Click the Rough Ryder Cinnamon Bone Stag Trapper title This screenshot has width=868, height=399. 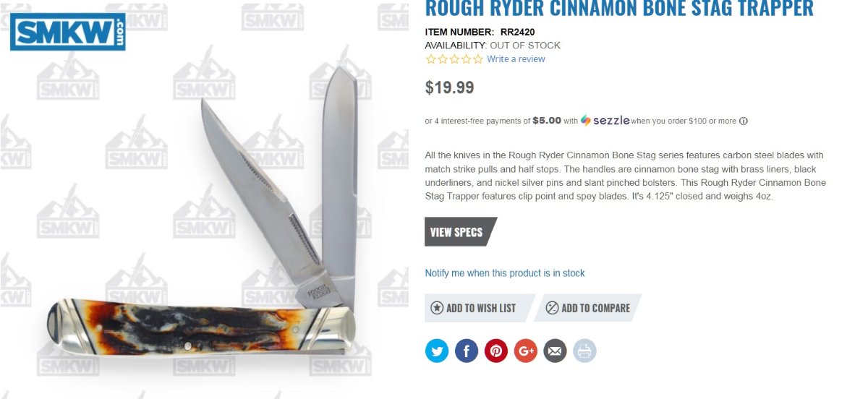pos(619,9)
